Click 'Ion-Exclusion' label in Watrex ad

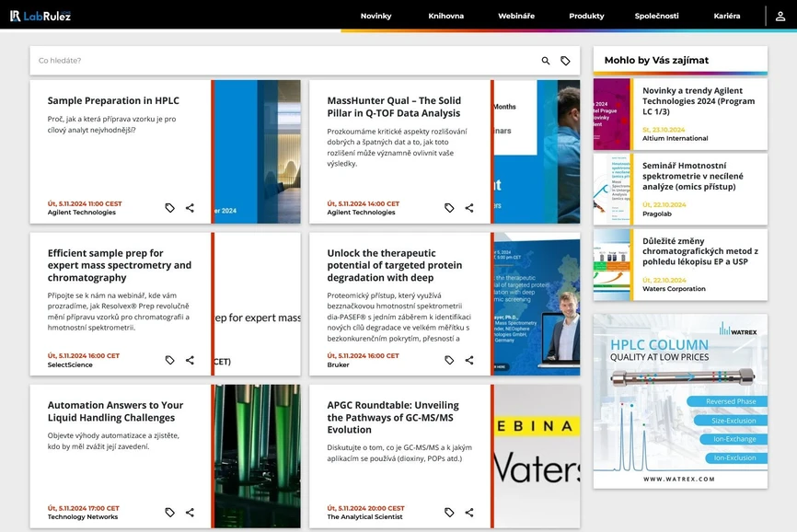[734, 457]
